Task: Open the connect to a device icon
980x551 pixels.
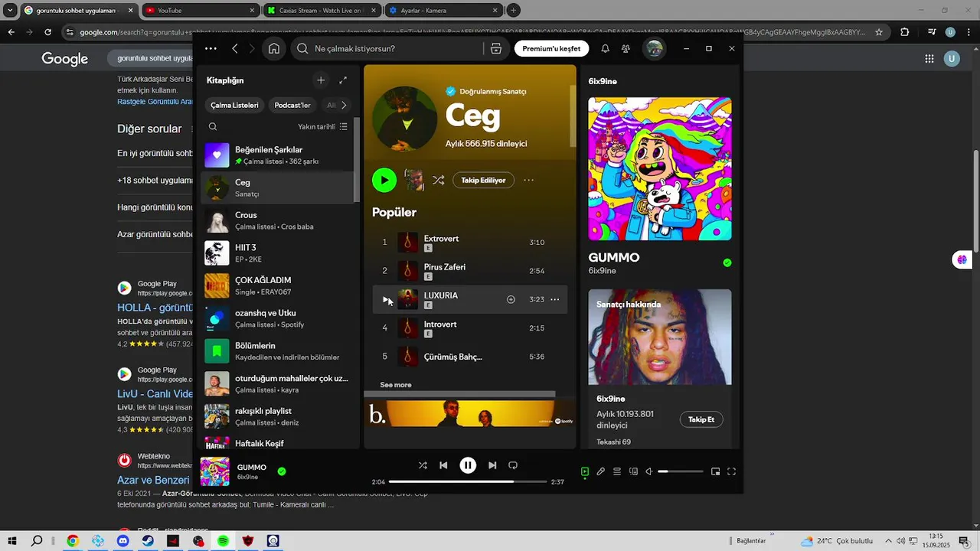Action: pos(633,471)
